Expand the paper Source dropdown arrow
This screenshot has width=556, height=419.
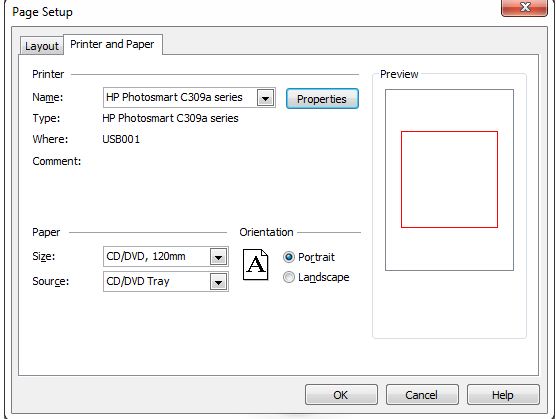pyautogui.click(x=218, y=282)
